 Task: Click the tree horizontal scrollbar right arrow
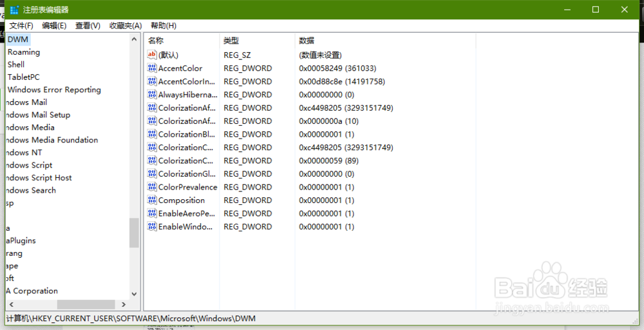[x=124, y=304]
